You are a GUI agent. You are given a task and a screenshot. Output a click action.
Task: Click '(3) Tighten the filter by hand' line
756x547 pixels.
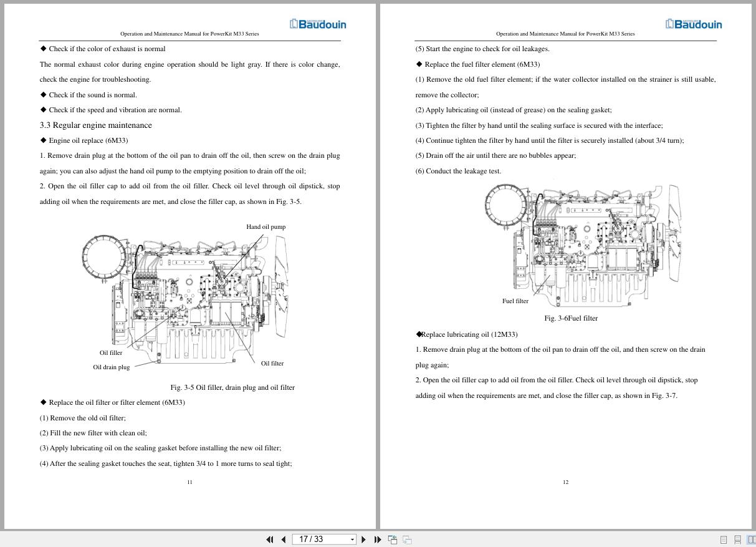(x=539, y=125)
